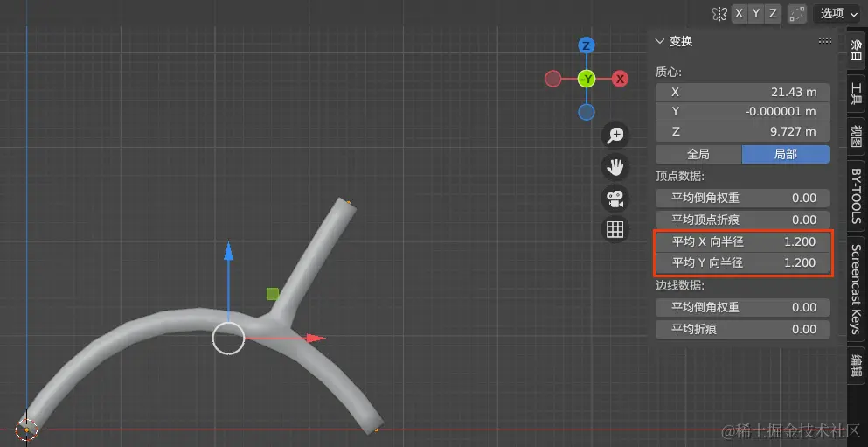Click the 3D cursor at origin
Screen dimensions: 868x447
(26, 429)
